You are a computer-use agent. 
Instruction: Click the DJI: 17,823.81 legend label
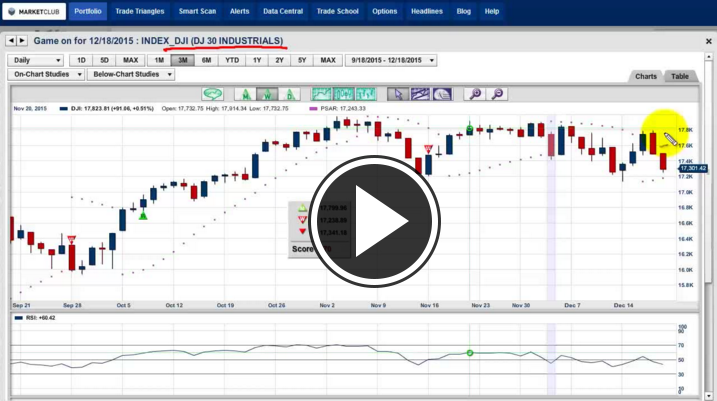click(x=107, y=109)
